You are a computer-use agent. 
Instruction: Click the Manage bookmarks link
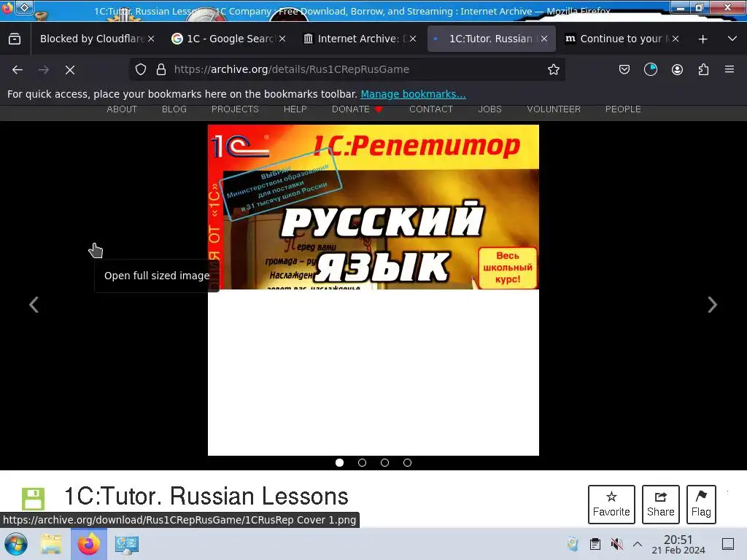point(413,94)
